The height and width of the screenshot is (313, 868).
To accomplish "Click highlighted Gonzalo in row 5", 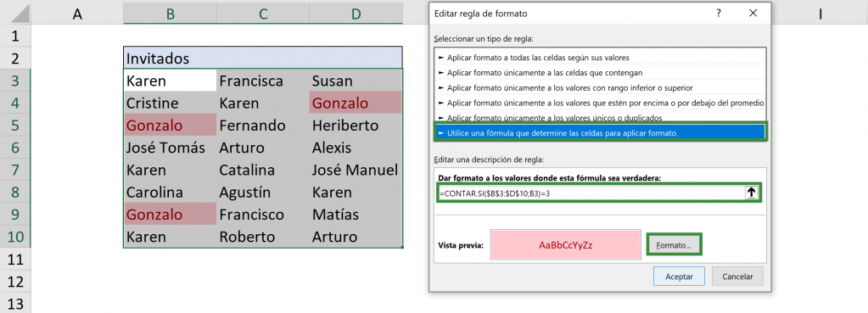I will point(170,126).
